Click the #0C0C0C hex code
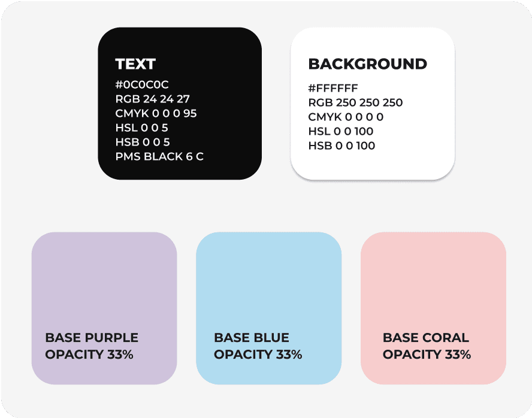The width and height of the screenshot is (532, 418). (143, 84)
